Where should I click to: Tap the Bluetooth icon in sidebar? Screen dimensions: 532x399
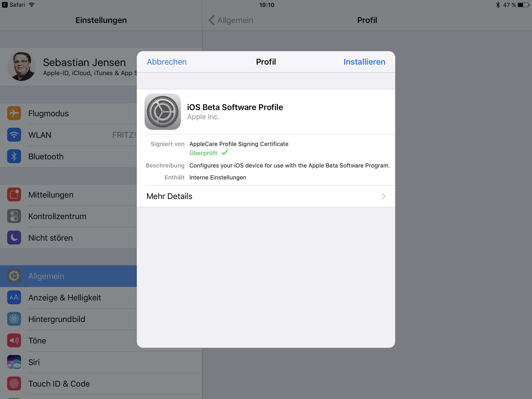(14, 156)
